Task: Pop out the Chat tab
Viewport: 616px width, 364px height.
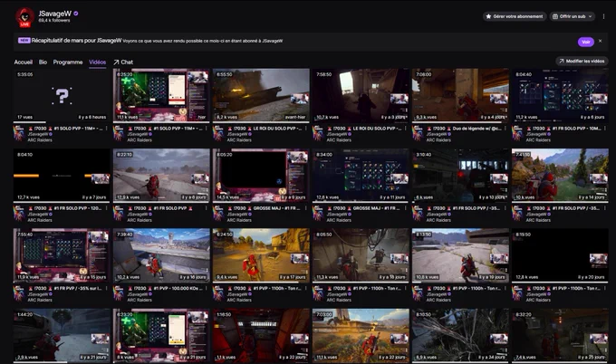Action: [x=123, y=62]
